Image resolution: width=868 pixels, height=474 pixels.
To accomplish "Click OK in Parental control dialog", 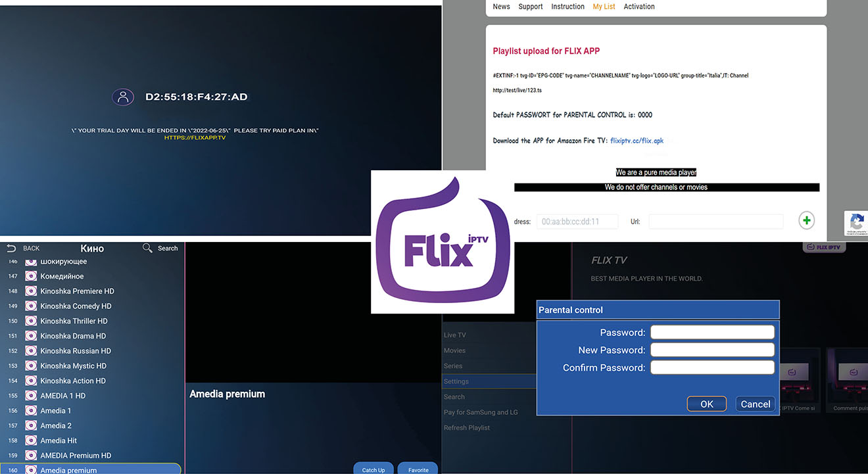I will pyautogui.click(x=707, y=404).
